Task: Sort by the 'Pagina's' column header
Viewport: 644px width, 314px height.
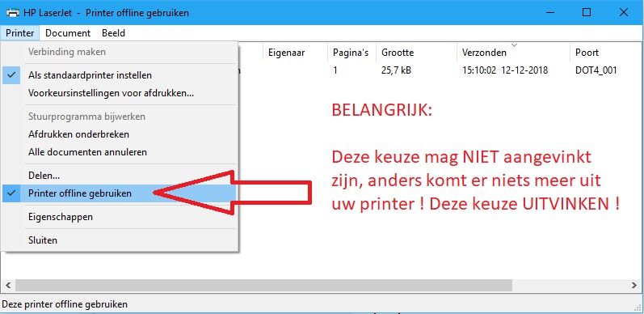Action: pyautogui.click(x=352, y=53)
